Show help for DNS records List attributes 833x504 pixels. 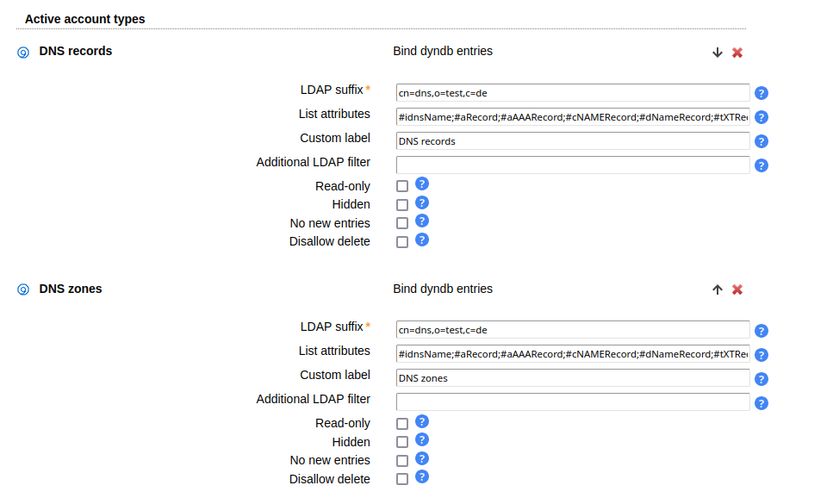tap(762, 117)
